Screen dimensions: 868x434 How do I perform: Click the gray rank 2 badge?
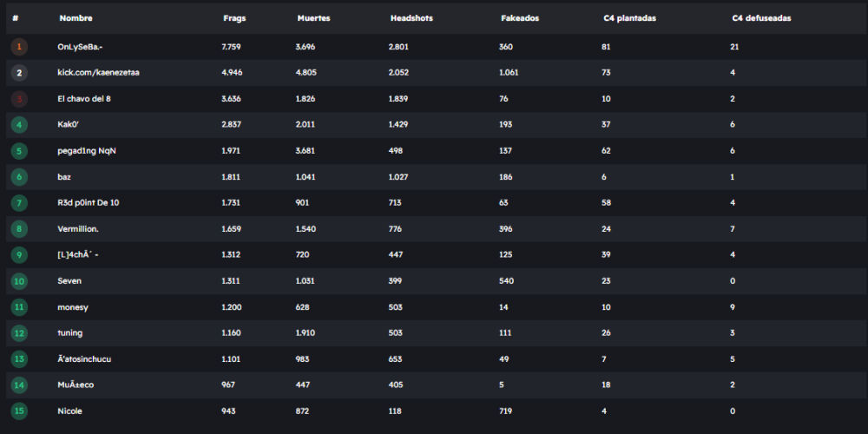pyautogui.click(x=19, y=73)
